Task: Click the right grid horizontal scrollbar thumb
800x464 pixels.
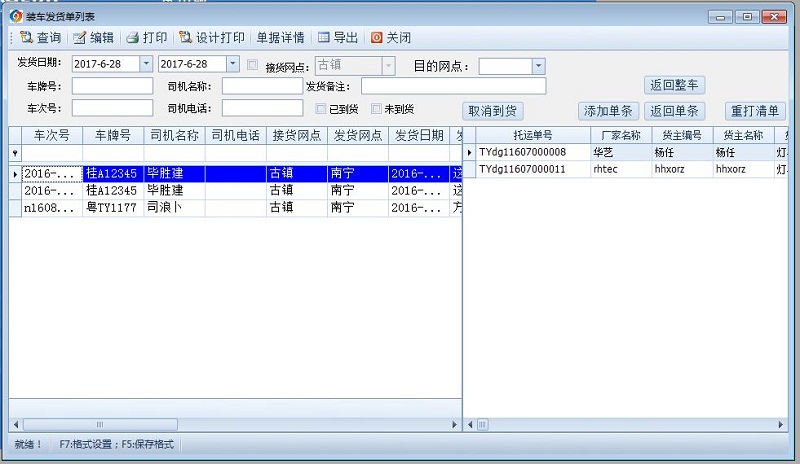Action: [x=482, y=424]
